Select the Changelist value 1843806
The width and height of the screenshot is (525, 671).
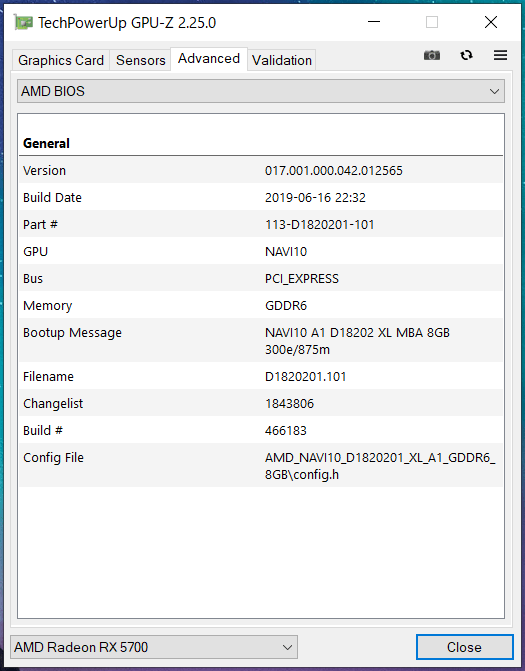(x=289, y=404)
